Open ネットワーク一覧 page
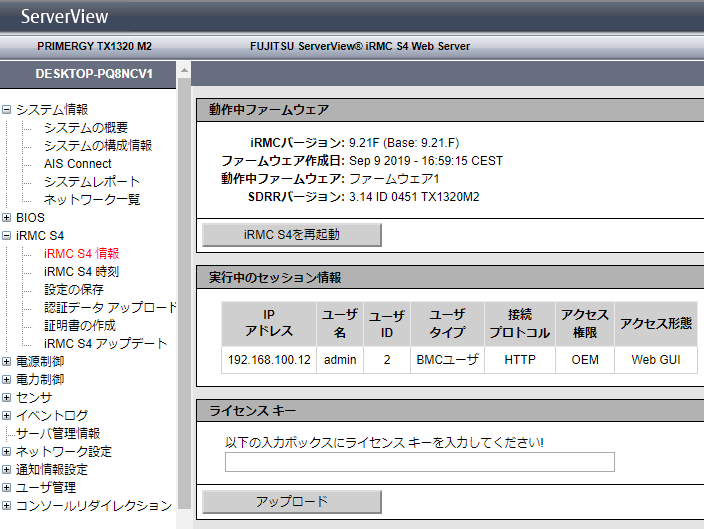 [x=92, y=199]
